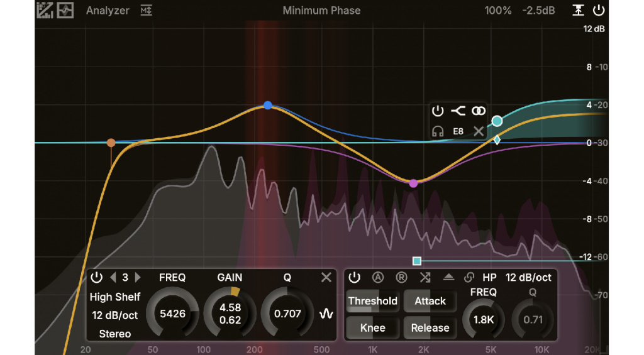644x355 pixels.
Task: Open the 12 dB display range selector
Action: 594,29
